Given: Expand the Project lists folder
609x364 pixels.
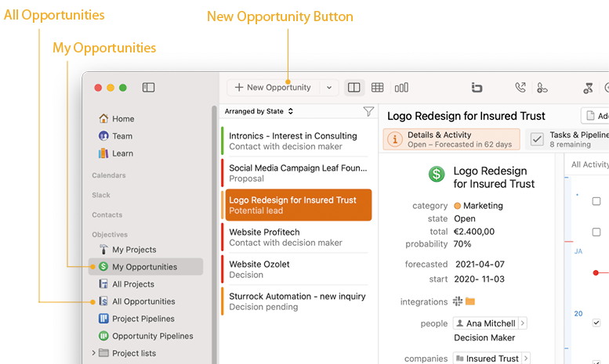Looking at the screenshot, I should pyautogui.click(x=93, y=353).
